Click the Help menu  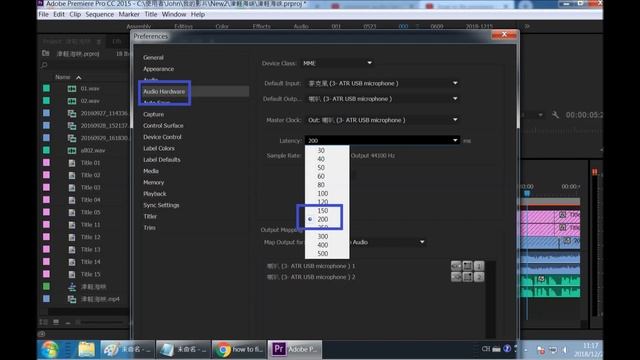click(x=198, y=14)
